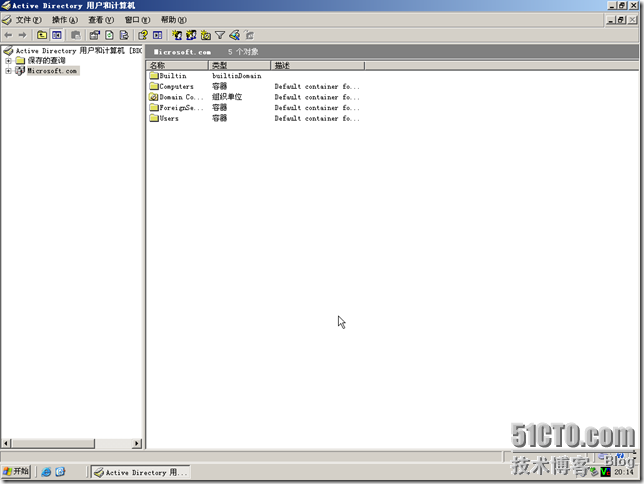Open the 操作(A) menu
The height and width of the screenshot is (484, 644).
(x=65, y=20)
